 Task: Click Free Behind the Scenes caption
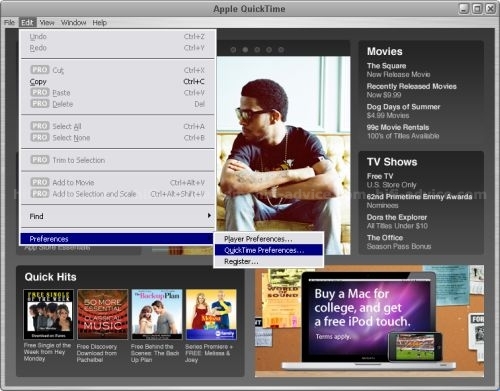pyautogui.click(x=155, y=353)
